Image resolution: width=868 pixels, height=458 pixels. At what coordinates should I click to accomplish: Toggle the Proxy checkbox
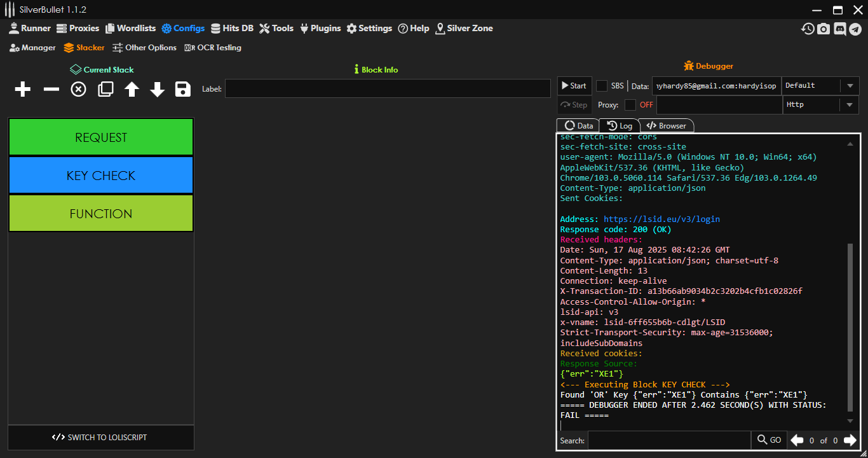pos(630,105)
